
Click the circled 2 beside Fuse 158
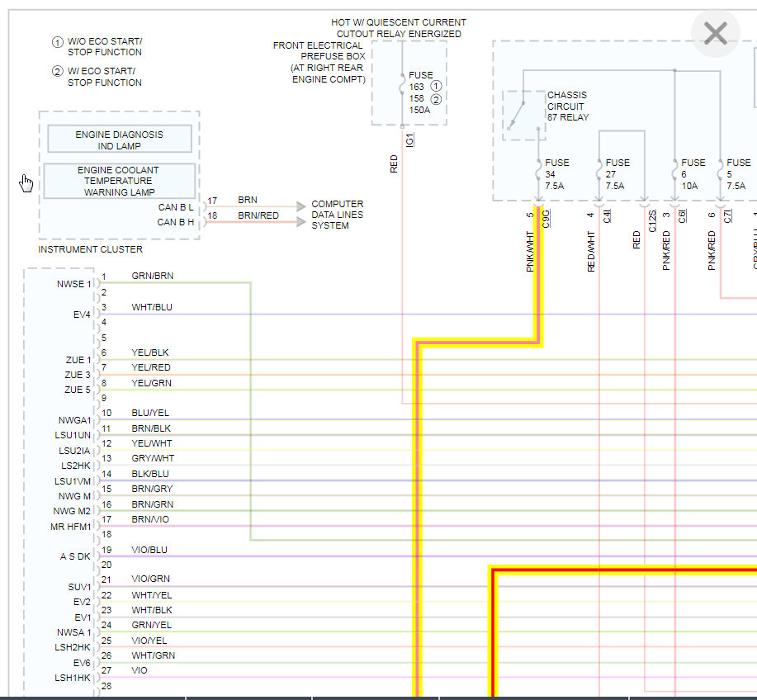pos(436,99)
